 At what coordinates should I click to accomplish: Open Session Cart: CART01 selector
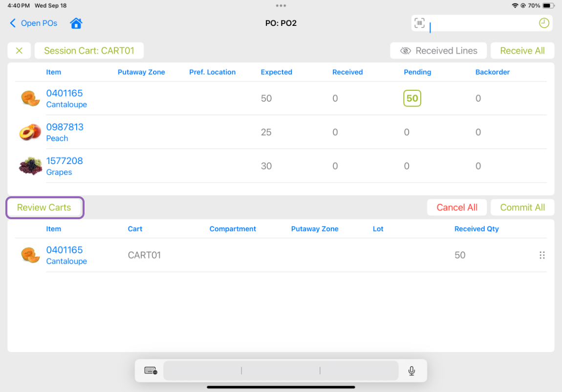pyautogui.click(x=89, y=51)
